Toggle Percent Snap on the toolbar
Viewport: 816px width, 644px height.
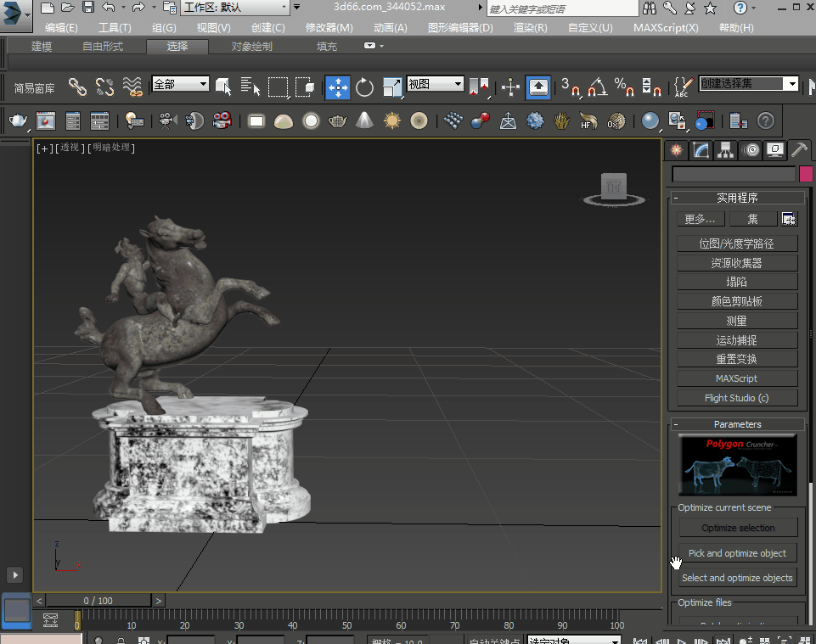click(625, 87)
